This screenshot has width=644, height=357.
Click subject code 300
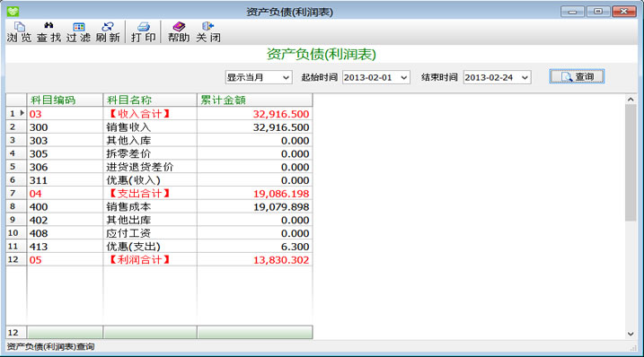coord(39,127)
